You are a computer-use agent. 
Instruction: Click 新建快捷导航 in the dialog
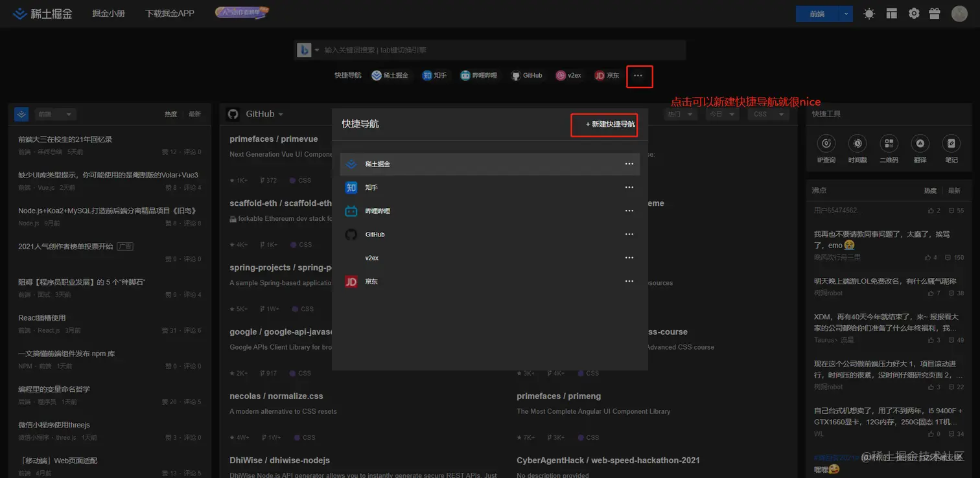611,124
